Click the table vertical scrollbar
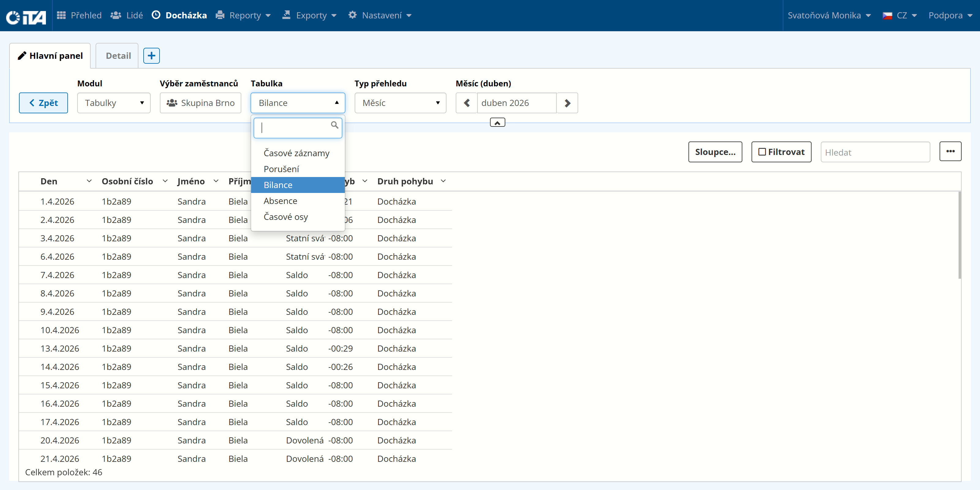Image resolution: width=980 pixels, height=490 pixels. 959,235
